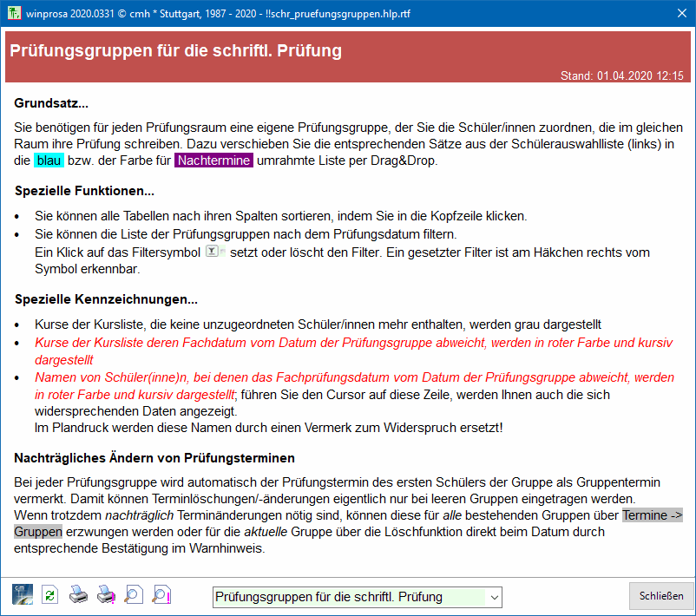Click the red header title "Prüfungsgruppen für die schriftl. Prüfung"
The height and width of the screenshot is (616, 696).
(x=175, y=50)
